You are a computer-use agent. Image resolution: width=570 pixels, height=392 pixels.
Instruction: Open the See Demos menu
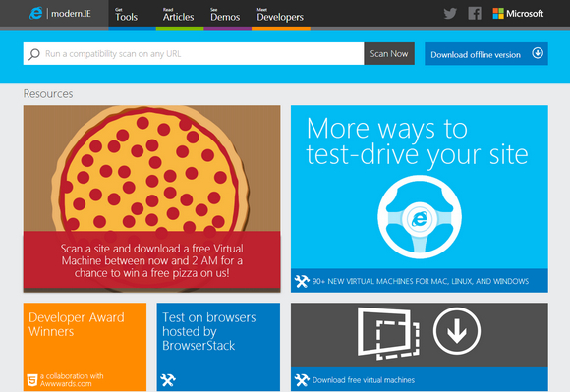coord(225,15)
